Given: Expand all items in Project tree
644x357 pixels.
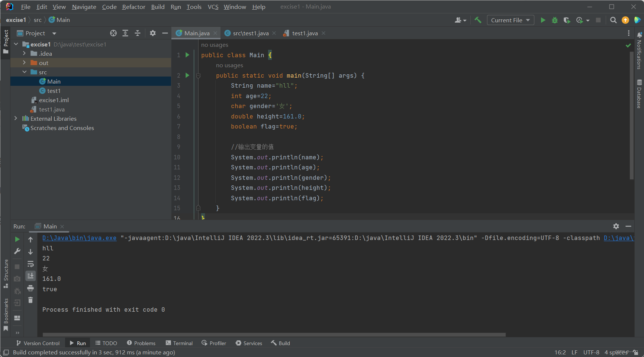Looking at the screenshot, I should coord(125,33).
